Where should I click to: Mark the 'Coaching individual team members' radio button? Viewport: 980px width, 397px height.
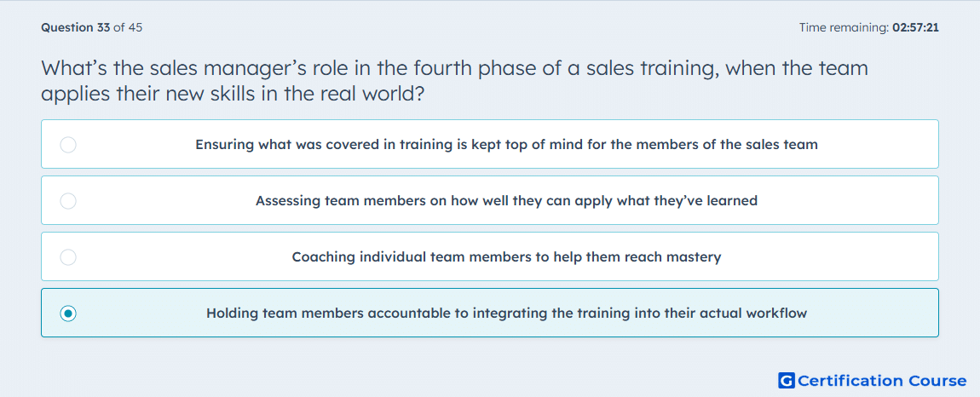coord(68,257)
